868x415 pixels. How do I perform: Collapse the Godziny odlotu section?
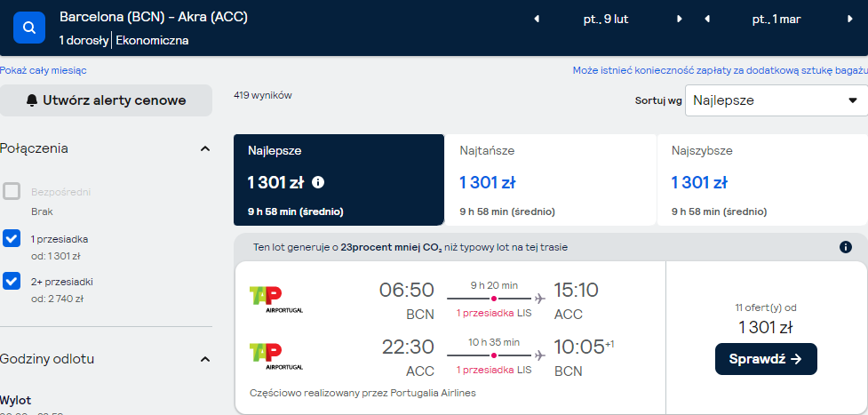pyautogui.click(x=205, y=359)
